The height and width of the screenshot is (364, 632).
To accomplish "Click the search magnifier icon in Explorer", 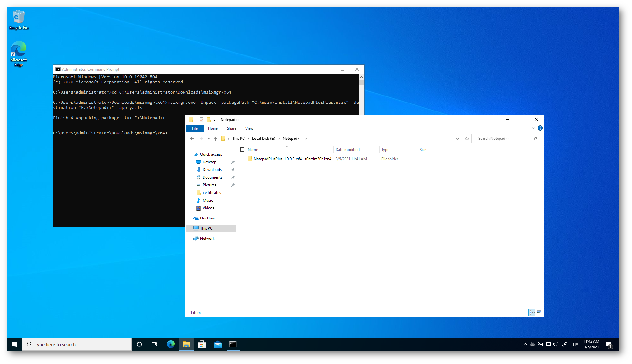I will point(535,139).
